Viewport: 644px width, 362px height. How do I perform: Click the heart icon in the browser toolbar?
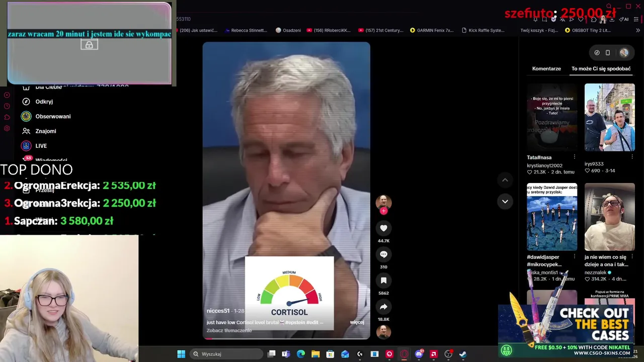tap(581, 20)
